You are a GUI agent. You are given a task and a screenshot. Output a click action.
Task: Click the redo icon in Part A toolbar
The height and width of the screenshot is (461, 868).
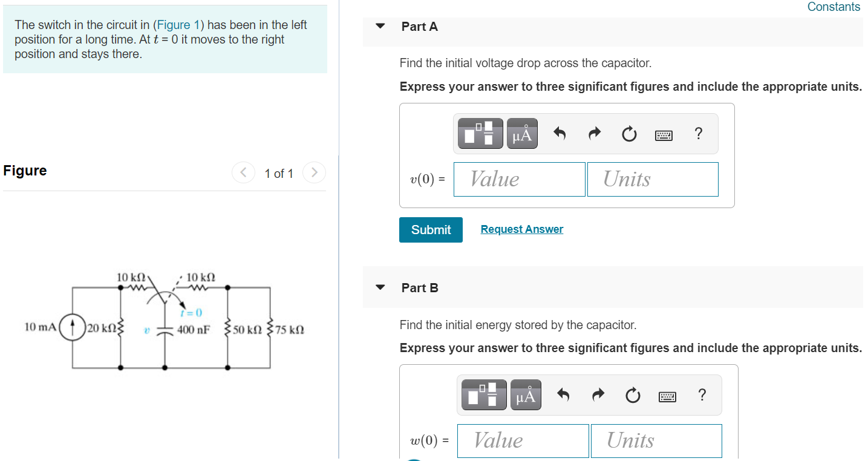[x=594, y=134]
